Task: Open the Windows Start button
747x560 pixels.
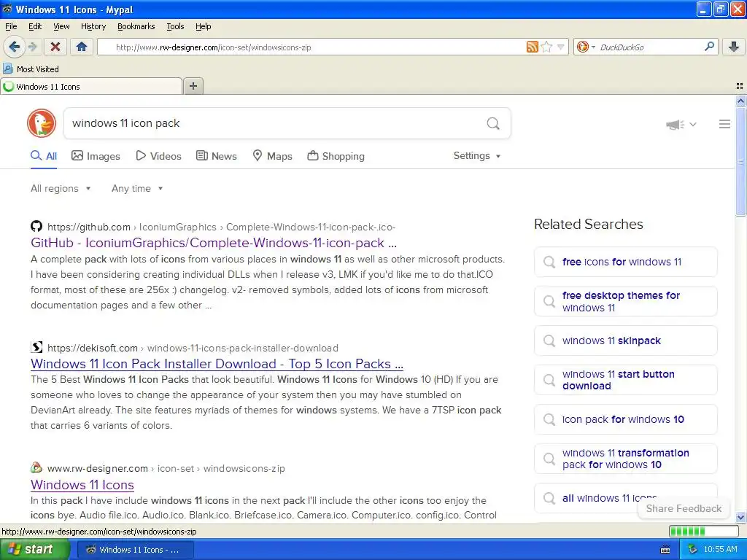Action: point(34,550)
